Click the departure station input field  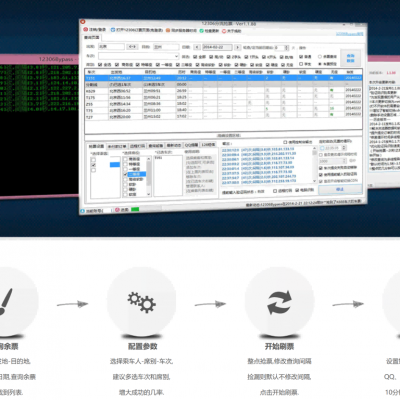111,47
